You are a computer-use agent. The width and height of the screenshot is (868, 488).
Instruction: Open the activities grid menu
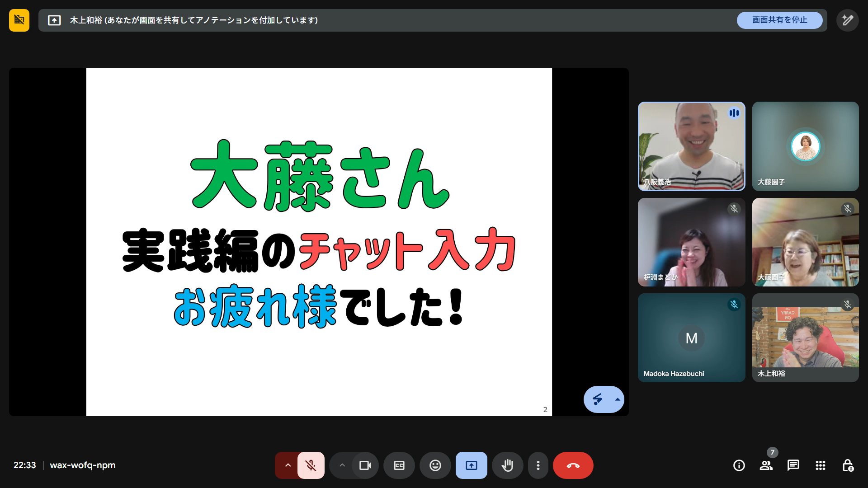(x=820, y=465)
